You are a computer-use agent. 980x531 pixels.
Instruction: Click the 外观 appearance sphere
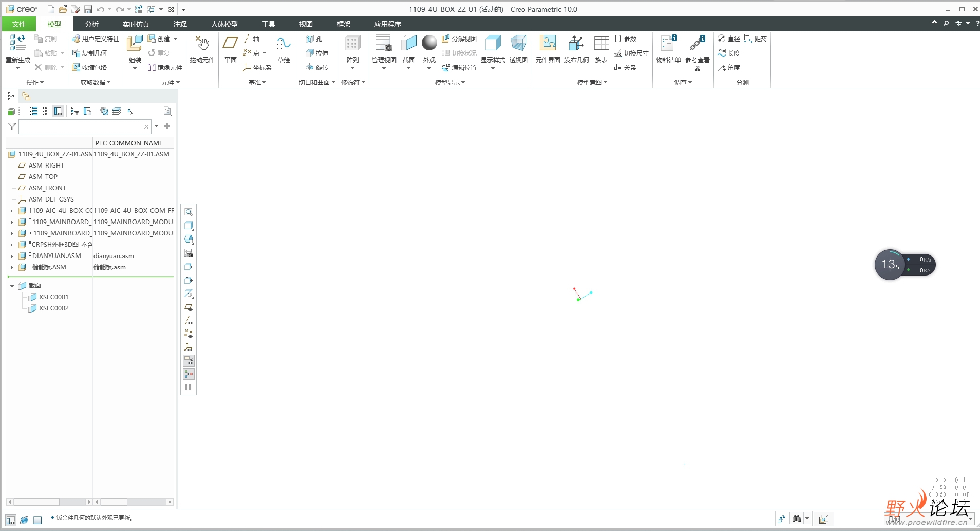(x=429, y=43)
